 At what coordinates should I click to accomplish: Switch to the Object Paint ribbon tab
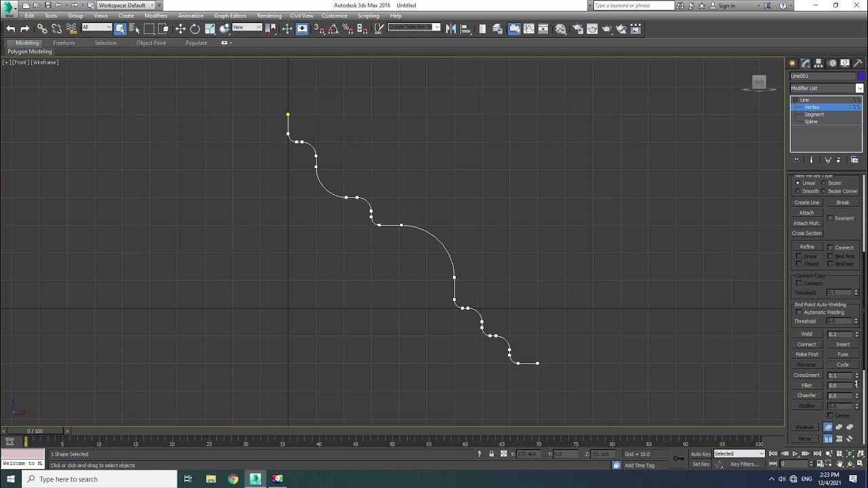coord(151,43)
